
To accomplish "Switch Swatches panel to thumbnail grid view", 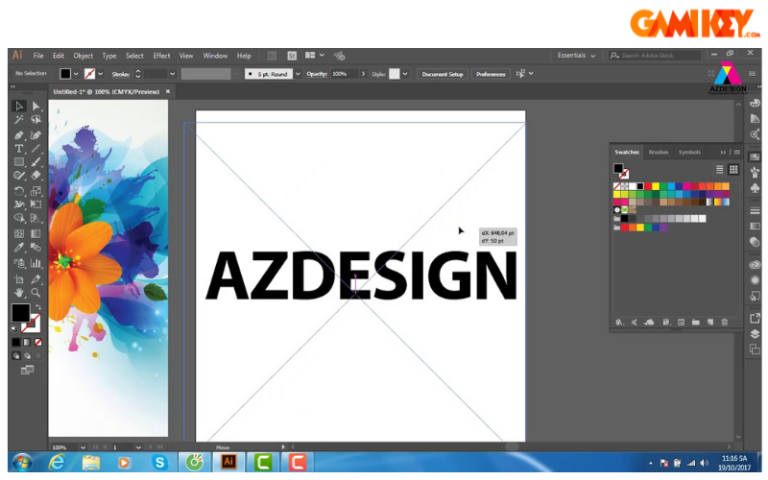I will pyautogui.click(x=733, y=170).
